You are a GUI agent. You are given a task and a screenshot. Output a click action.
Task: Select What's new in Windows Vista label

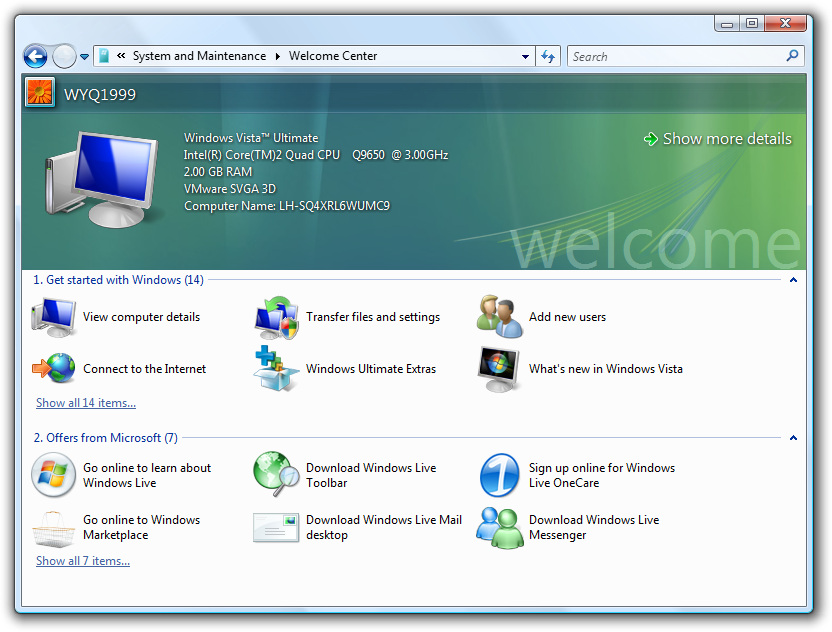click(605, 369)
